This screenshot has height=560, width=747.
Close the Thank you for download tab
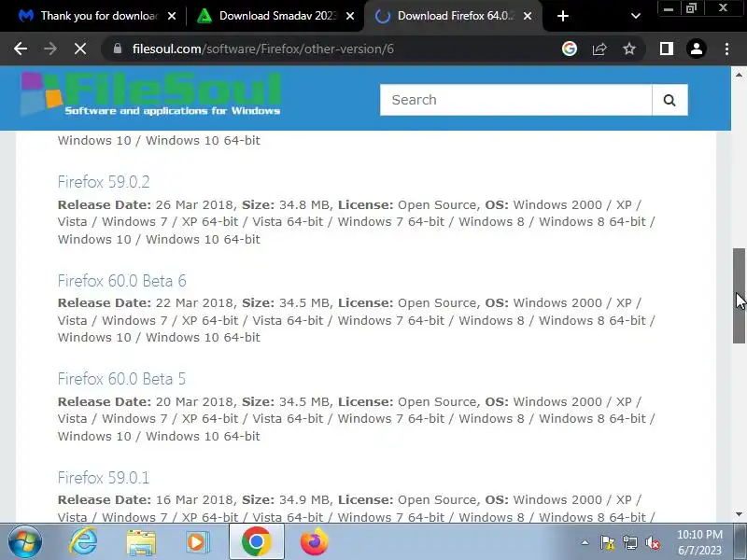click(172, 16)
